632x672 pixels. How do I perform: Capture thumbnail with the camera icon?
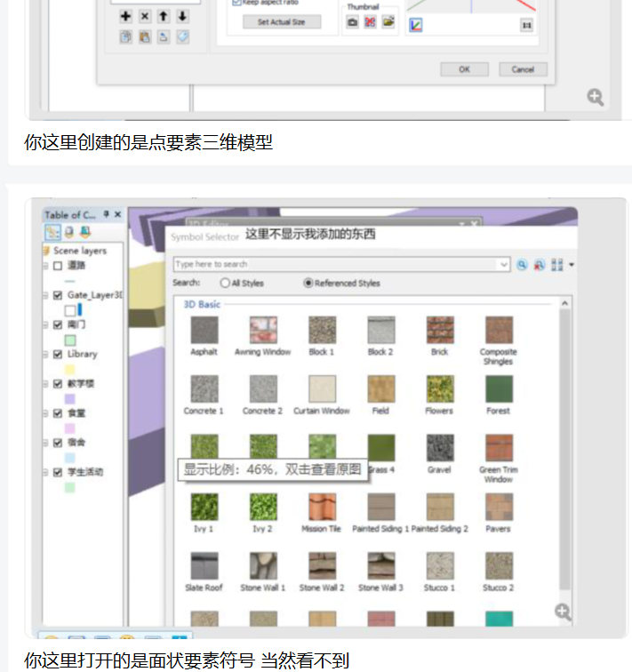click(352, 22)
